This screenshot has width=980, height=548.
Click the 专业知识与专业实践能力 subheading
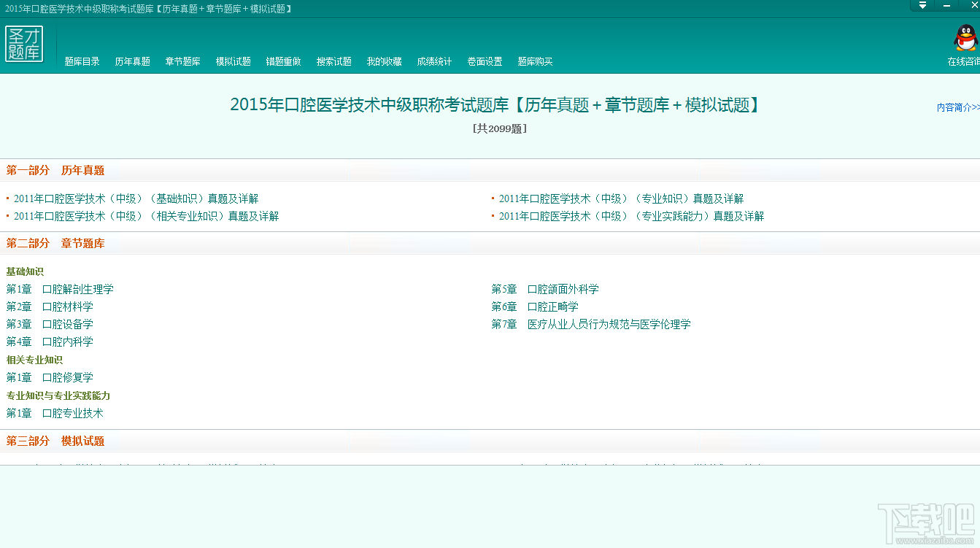58,395
